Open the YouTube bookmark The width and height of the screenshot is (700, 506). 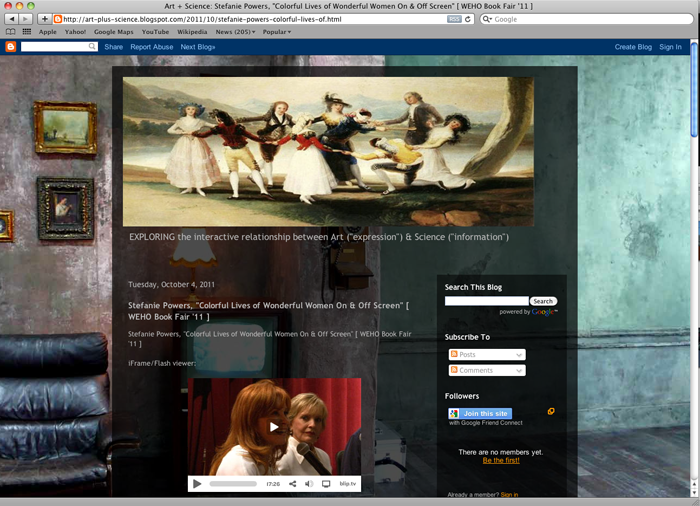click(155, 32)
